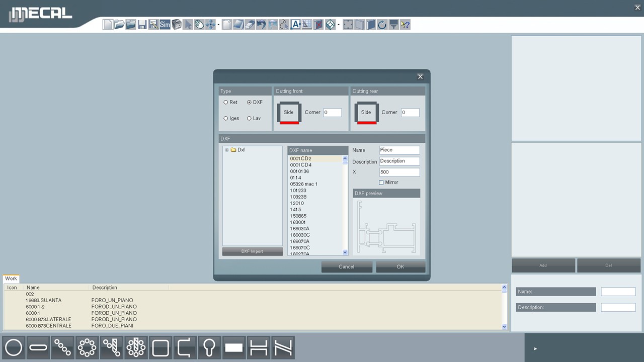Click the Undo arrow icon
This screenshot has width=644, height=362.
261,24
